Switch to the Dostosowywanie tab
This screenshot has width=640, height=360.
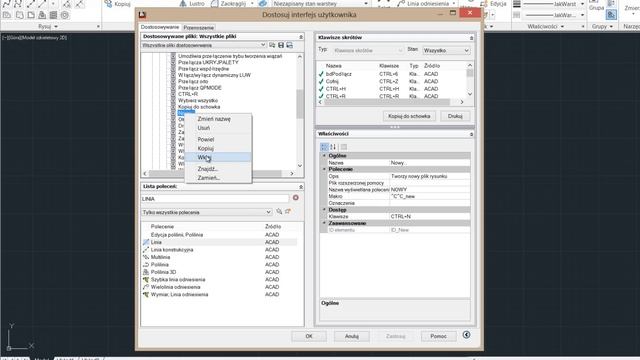pyautogui.click(x=160, y=27)
